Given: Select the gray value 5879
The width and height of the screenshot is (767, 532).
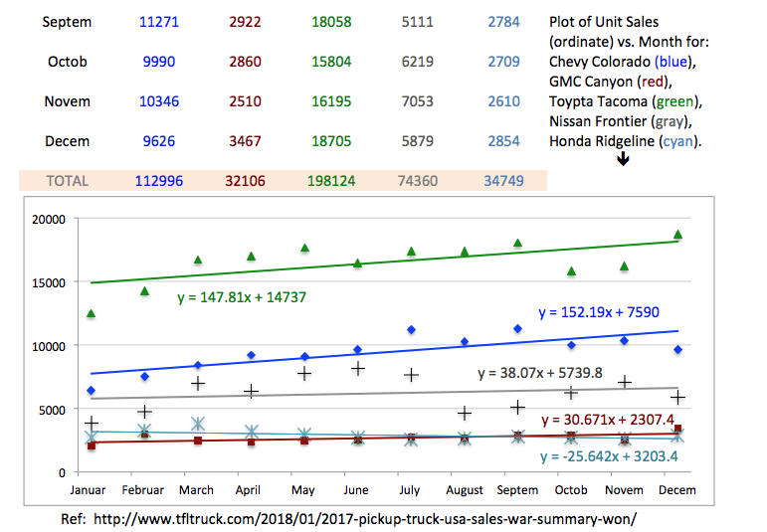Looking at the screenshot, I should 417,141.
